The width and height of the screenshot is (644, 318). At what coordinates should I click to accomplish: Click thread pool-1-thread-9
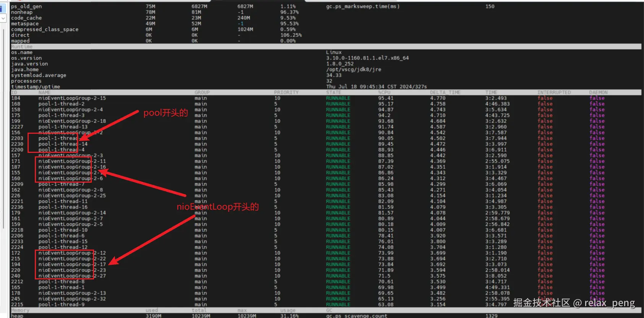pos(61,305)
